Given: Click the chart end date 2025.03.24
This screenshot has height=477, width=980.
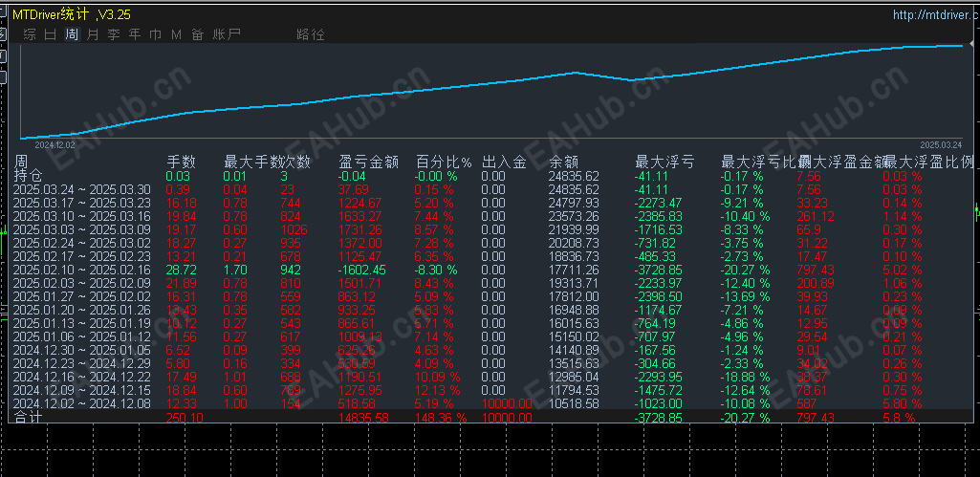Looking at the screenshot, I should (x=942, y=144).
